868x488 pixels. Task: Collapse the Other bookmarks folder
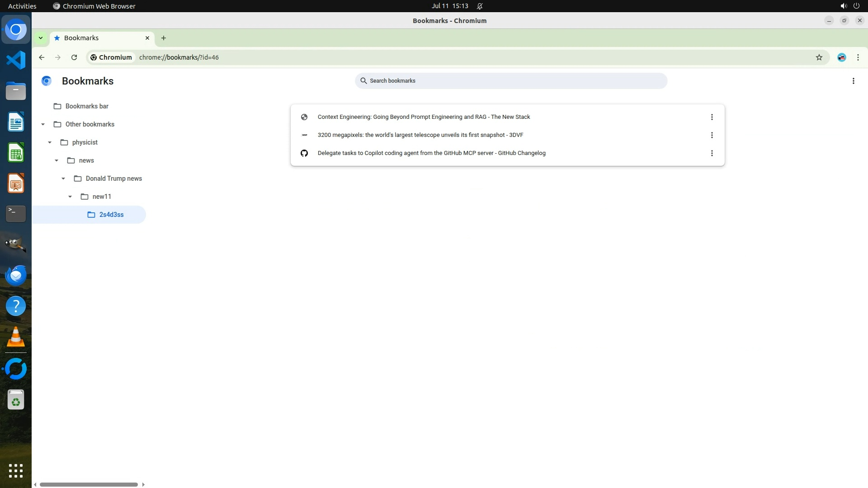click(x=43, y=124)
